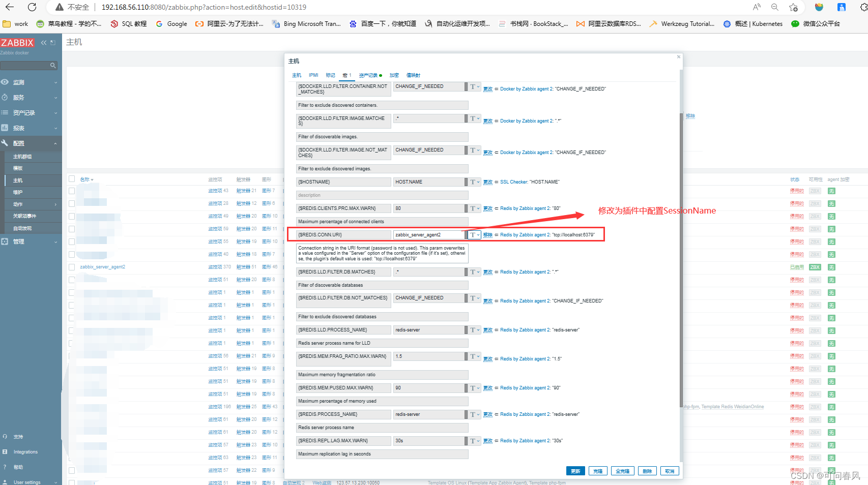Open 维护 in sidebar

click(x=18, y=192)
